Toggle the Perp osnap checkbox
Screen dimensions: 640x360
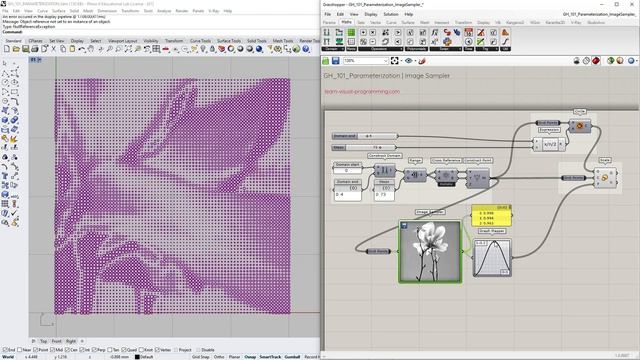coord(94,350)
